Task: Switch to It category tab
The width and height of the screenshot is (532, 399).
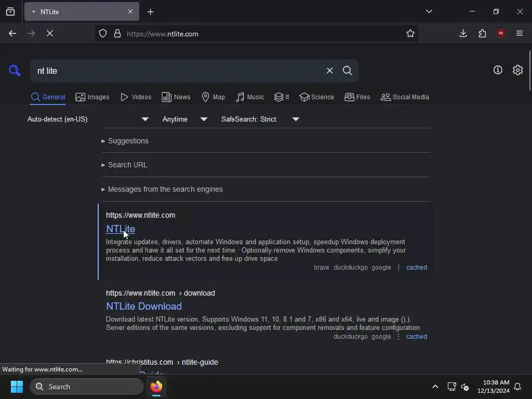Action: (282, 97)
